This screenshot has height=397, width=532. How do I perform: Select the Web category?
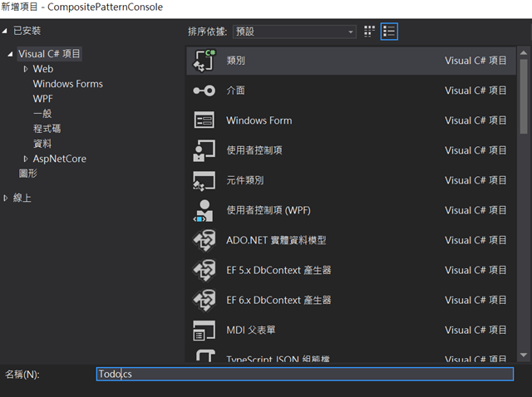43,69
